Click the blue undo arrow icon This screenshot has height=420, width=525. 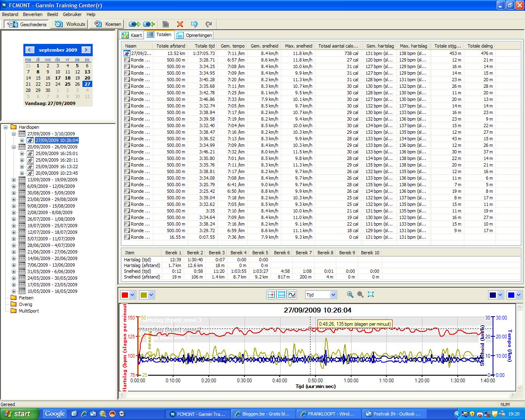click(x=194, y=24)
